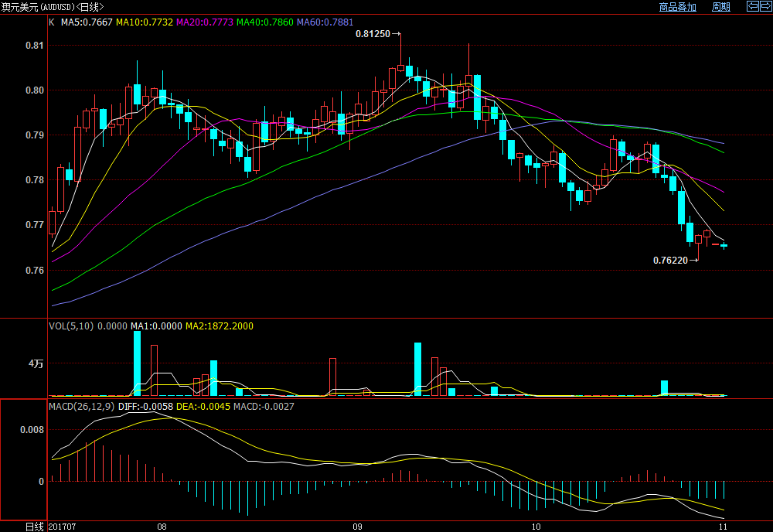Click the MA1:0.0000 volume label
This screenshot has height=532, width=773.
[156, 326]
